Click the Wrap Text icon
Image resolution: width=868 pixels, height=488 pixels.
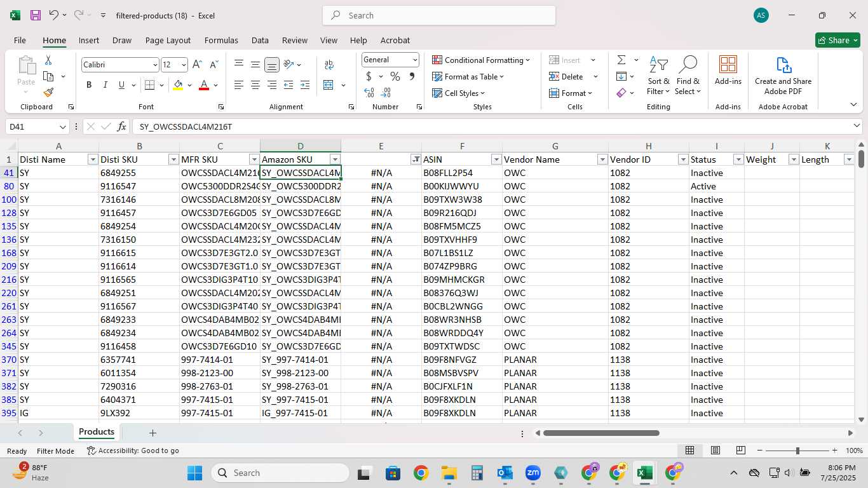point(329,65)
